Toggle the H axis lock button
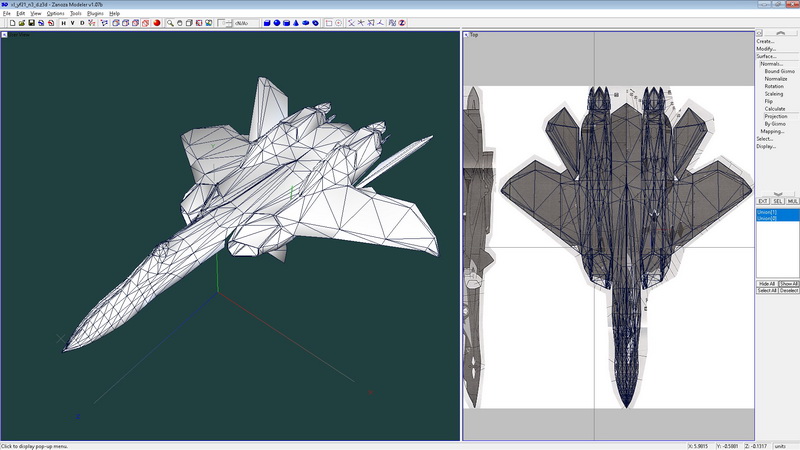The height and width of the screenshot is (450, 800). click(x=62, y=23)
